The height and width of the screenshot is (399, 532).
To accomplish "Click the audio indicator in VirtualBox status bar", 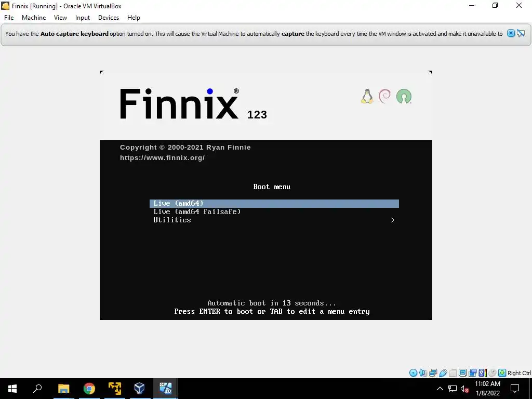I will click(x=423, y=373).
